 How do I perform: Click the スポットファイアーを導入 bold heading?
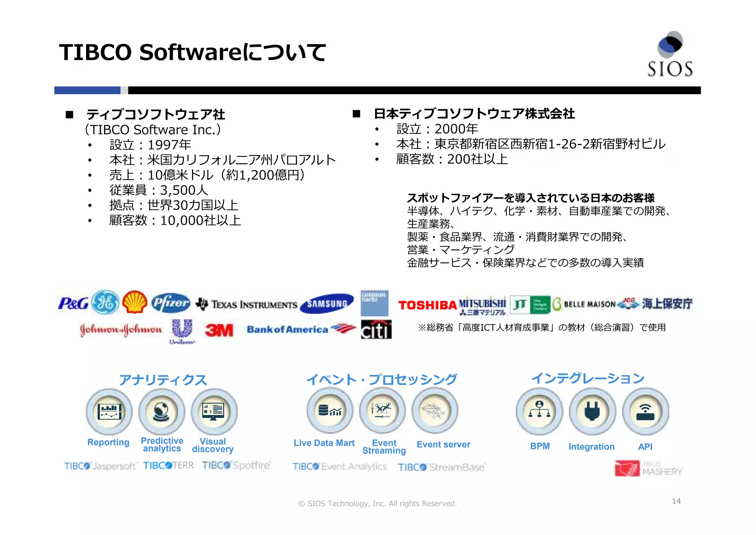click(x=530, y=198)
